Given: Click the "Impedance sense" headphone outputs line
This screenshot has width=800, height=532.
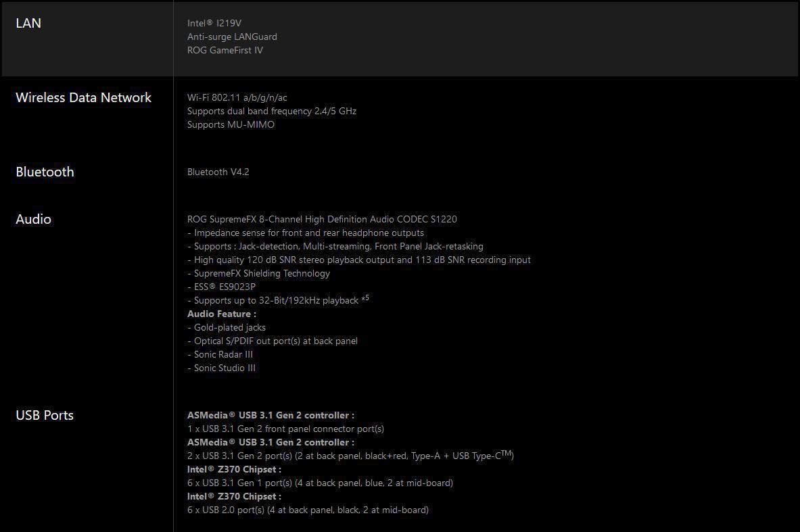Looking at the screenshot, I should (x=306, y=233).
